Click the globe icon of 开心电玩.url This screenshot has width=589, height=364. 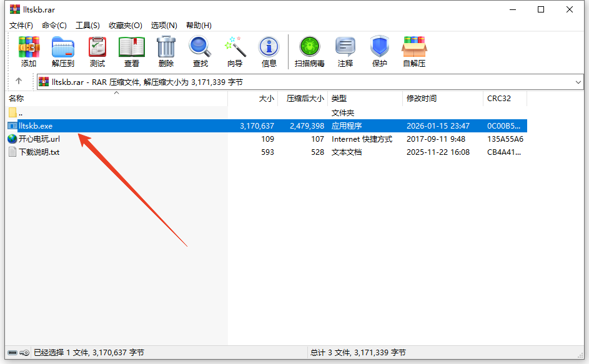[x=12, y=139]
